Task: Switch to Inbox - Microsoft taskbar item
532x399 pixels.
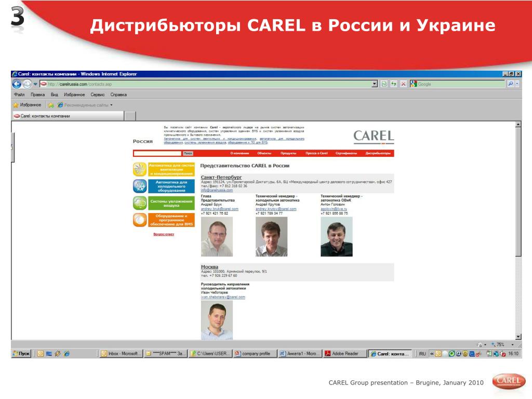Action: tap(121, 353)
